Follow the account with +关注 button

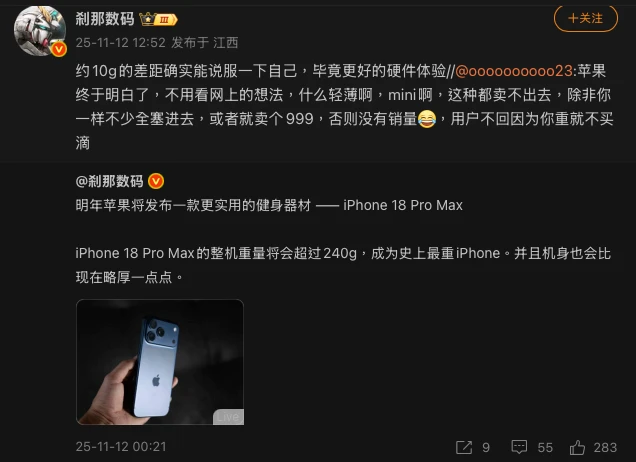pyautogui.click(x=586, y=18)
